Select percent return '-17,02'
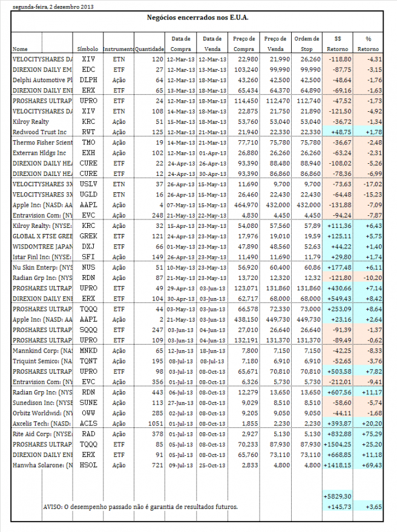 tap(372, 184)
